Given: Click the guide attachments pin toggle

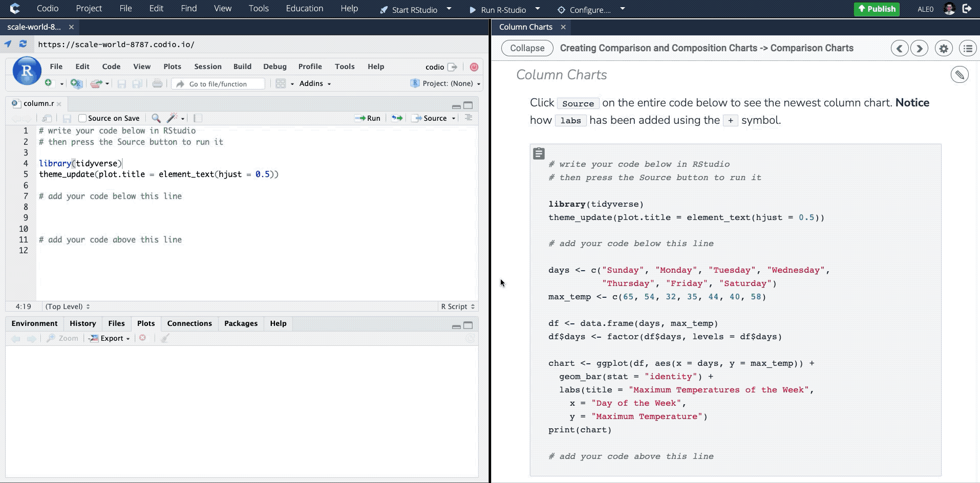Looking at the screenshot, I should 960,74.
